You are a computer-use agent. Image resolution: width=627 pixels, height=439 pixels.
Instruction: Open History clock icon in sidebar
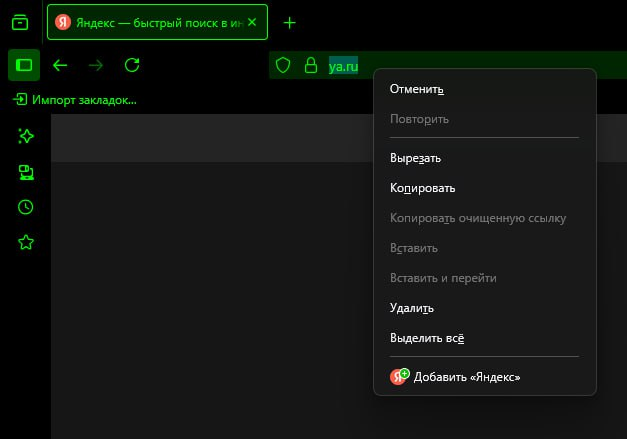click(x=26, y=207)
